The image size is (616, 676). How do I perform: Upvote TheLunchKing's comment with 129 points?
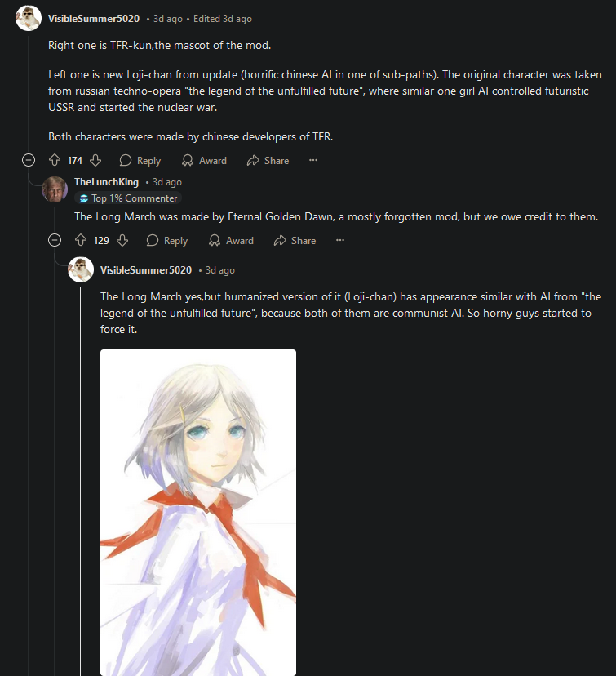tap(81, 240)
